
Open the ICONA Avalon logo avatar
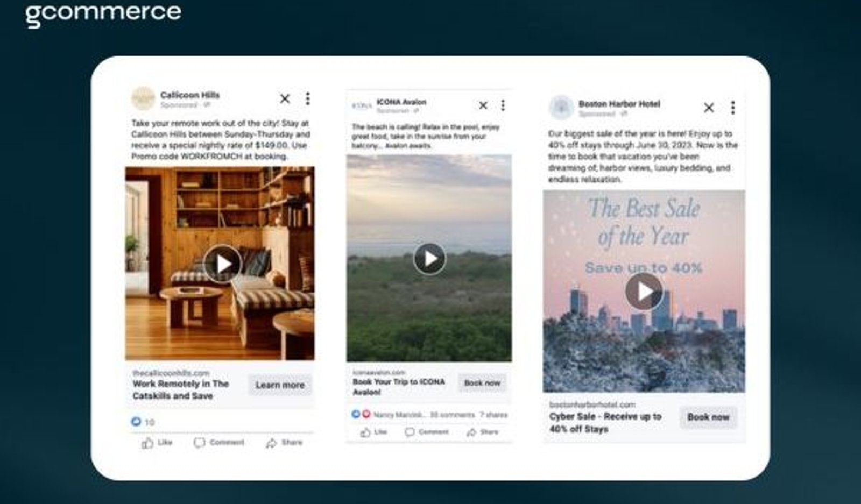tap(362, 106)
